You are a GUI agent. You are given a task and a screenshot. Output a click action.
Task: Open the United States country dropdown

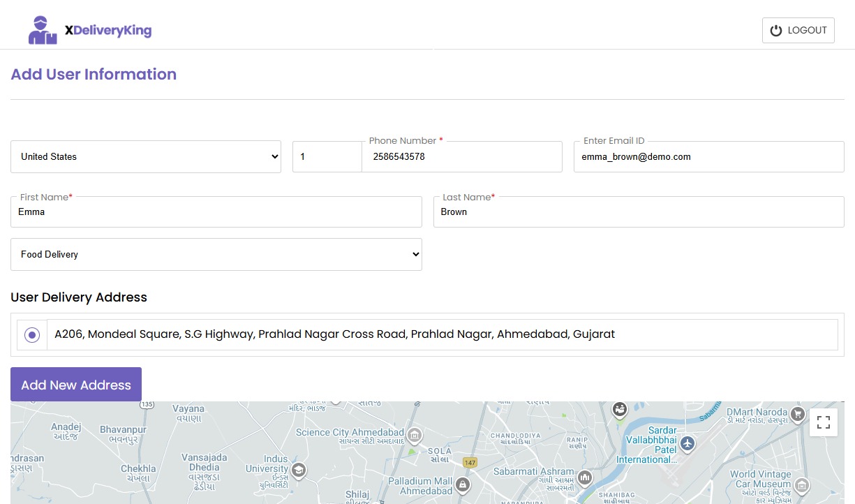(x=146, y=157)
